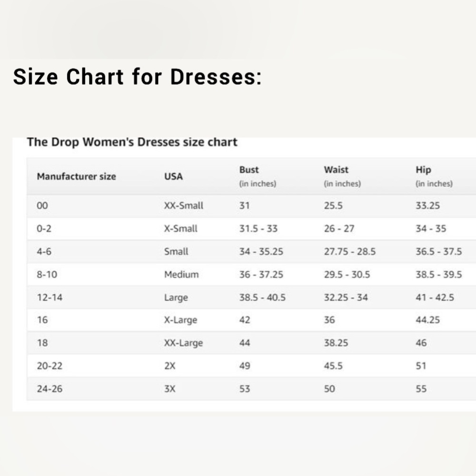
Task: Click the 'Small' USA size cell
Action: [x=176, y=251]
